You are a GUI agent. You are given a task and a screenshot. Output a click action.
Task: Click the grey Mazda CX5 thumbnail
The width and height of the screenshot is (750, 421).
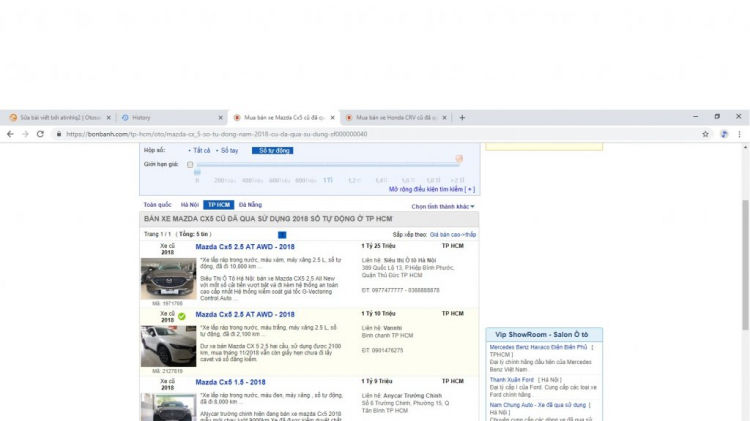[x=168, y=279]
